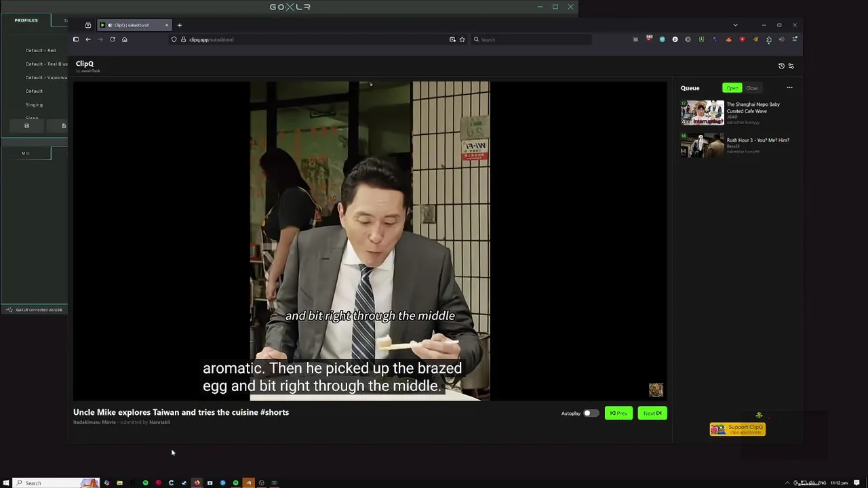This screenshot has height=488, width=868.
Task: Select Default - Red profile in GoXLR
Action: coord(41,50)
